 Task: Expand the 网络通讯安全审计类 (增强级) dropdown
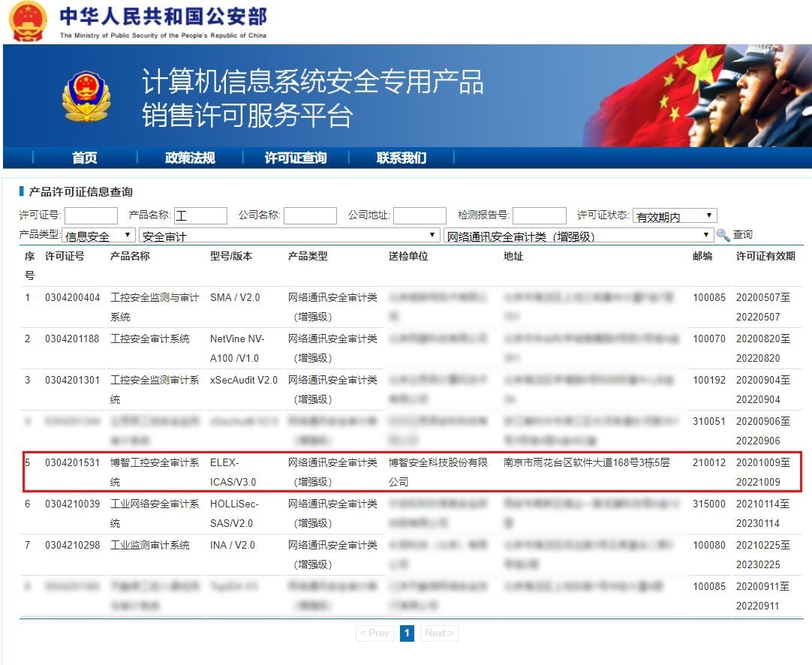[579, 236]
